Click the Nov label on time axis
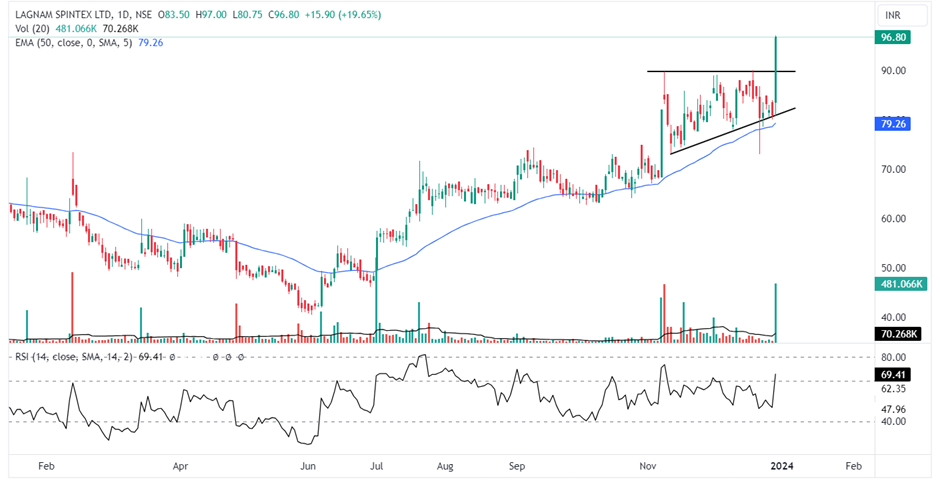Screen dimensions: 940x485 648,466
